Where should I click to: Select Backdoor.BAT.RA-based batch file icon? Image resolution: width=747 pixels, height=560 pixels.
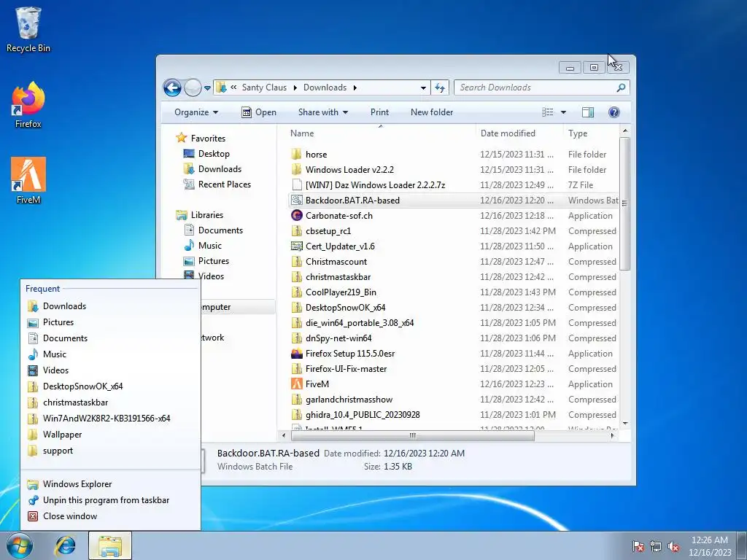click(x=296, y=200)
